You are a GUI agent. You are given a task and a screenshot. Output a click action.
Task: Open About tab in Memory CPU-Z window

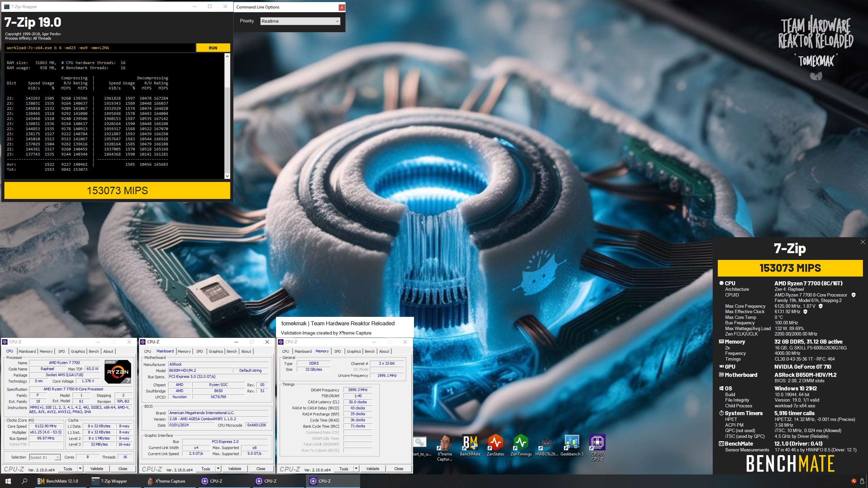384,351
